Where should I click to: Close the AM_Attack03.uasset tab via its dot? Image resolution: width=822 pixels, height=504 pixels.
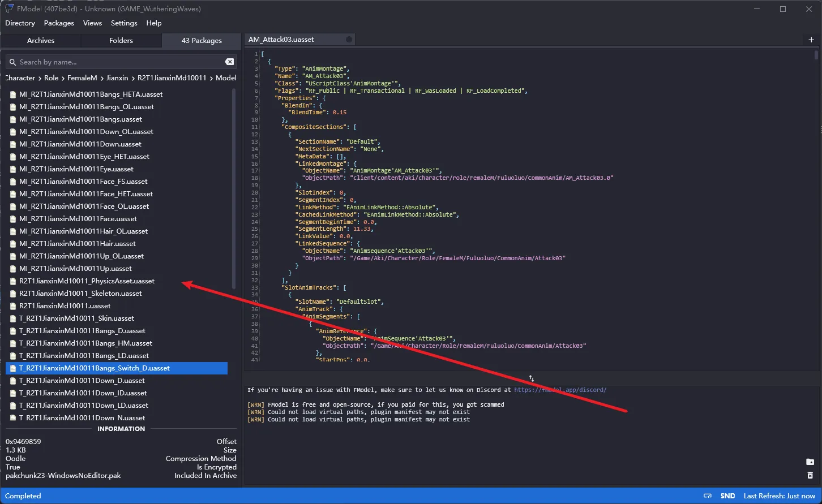tap(349, 40)
